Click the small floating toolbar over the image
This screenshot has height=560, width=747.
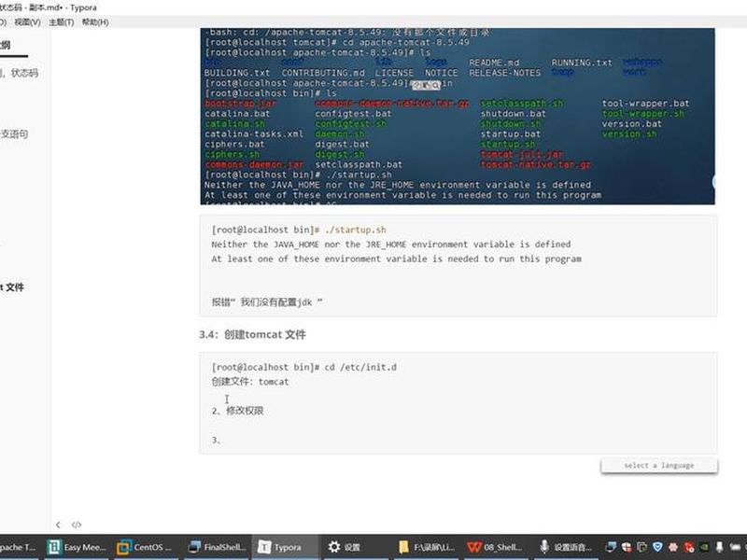(427, 85)
